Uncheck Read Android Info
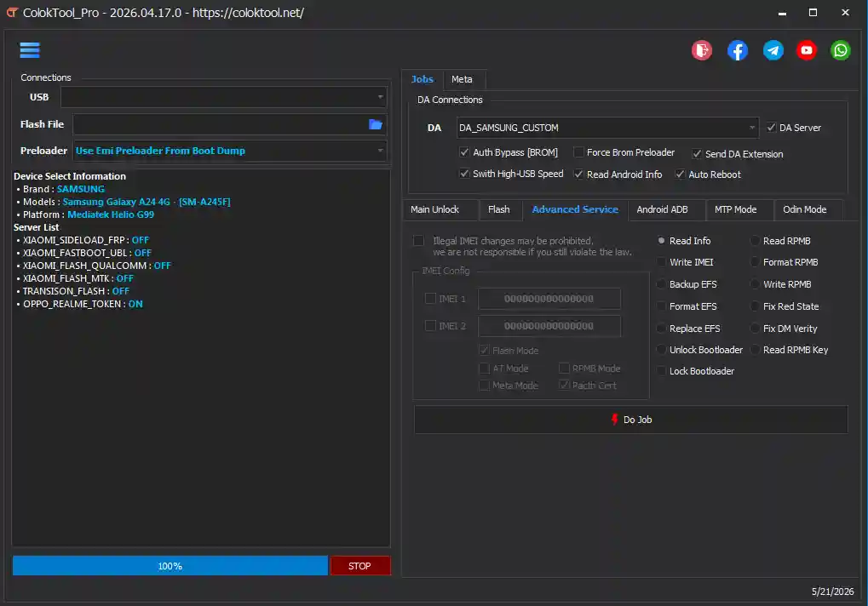The width and height of the screenshot is (868, 606). tap(578, 174)
